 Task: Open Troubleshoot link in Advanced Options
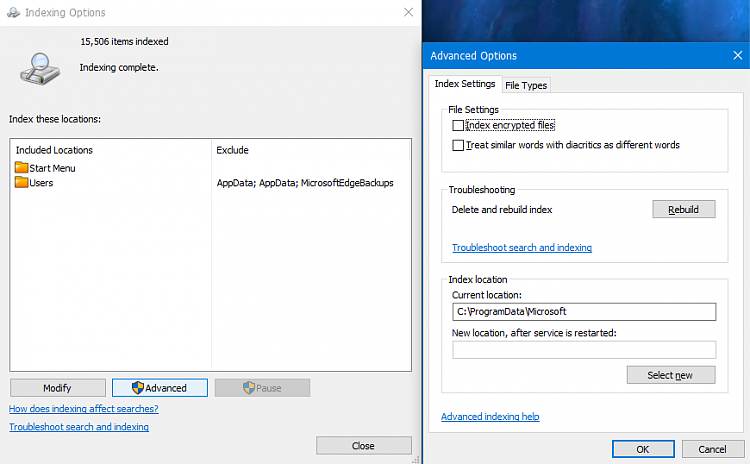pyautogui.click(x=522, y=247)
